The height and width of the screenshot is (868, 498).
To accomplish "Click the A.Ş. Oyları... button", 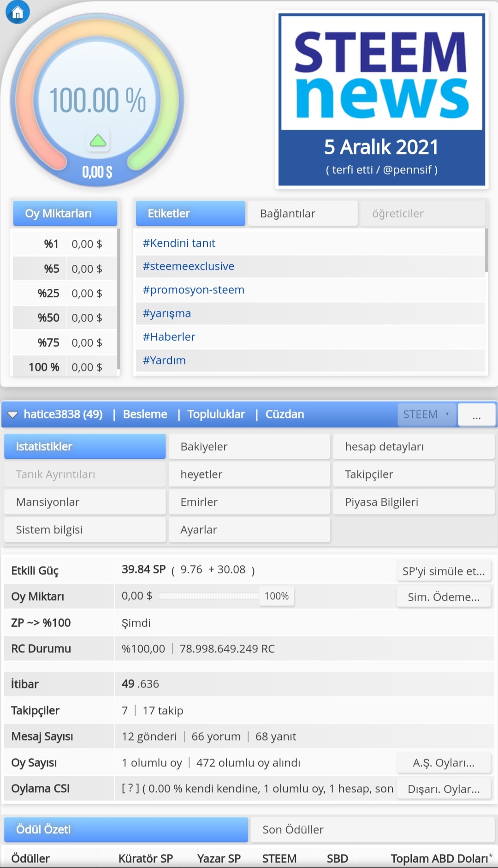I will 444,763.
